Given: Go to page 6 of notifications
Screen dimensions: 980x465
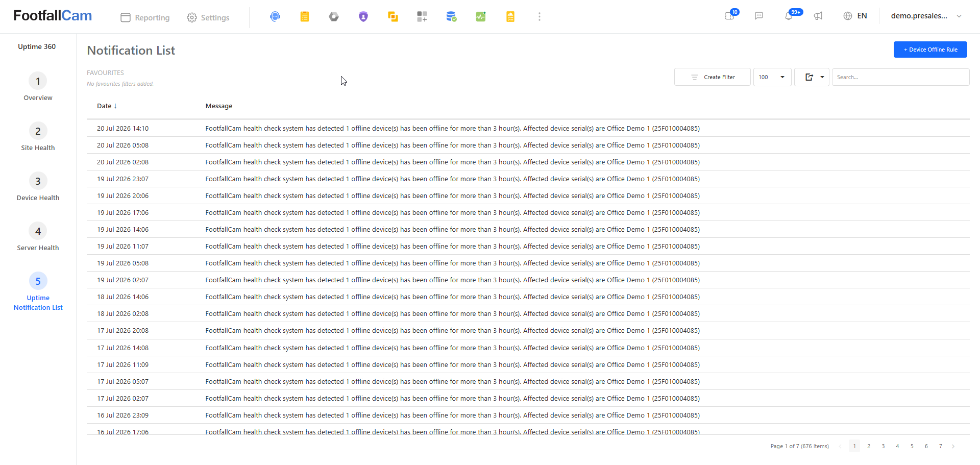Looking at the screenshot, I should click(x=926, y=446).
